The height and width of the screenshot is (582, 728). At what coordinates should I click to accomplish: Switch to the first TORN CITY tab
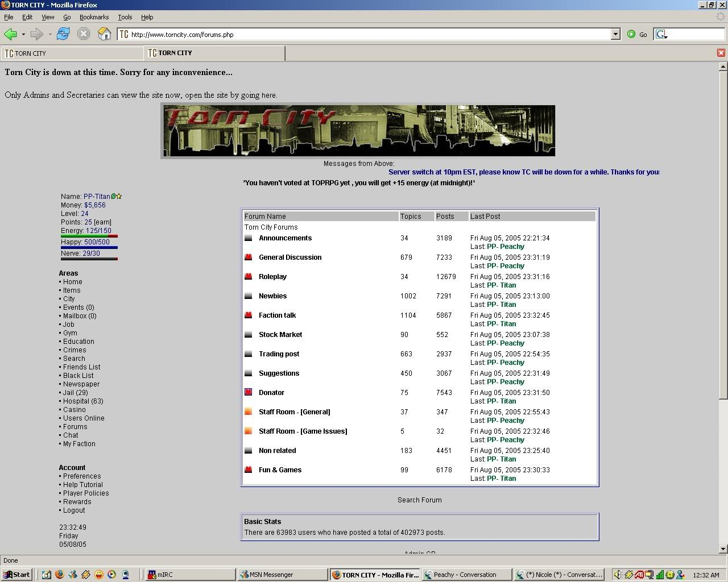[72, 53]
